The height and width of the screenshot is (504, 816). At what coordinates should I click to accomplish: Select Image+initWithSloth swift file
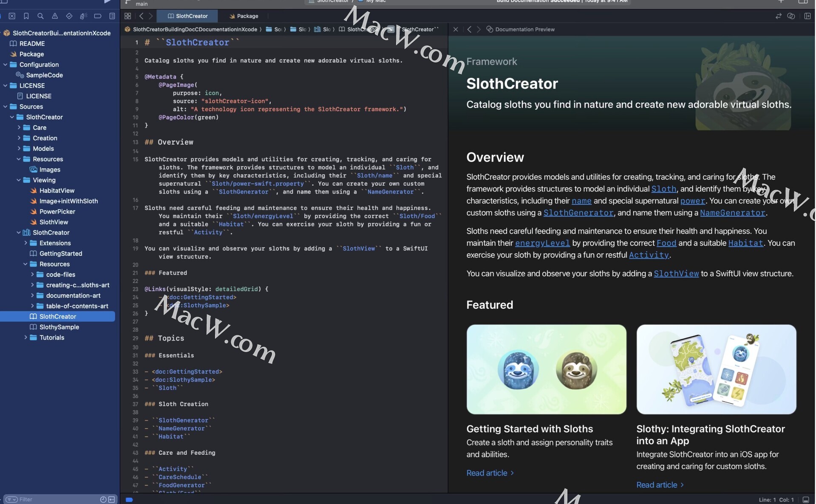[x=68, y=201]
